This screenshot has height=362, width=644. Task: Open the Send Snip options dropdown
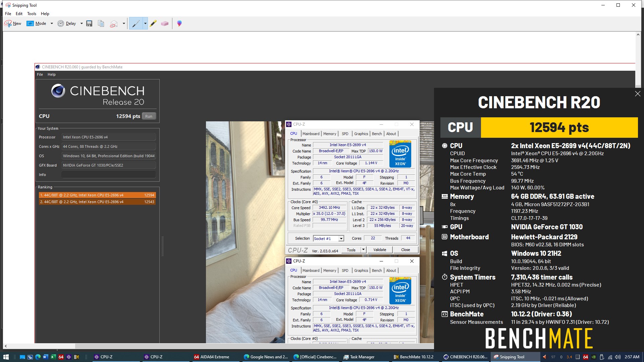124,23
